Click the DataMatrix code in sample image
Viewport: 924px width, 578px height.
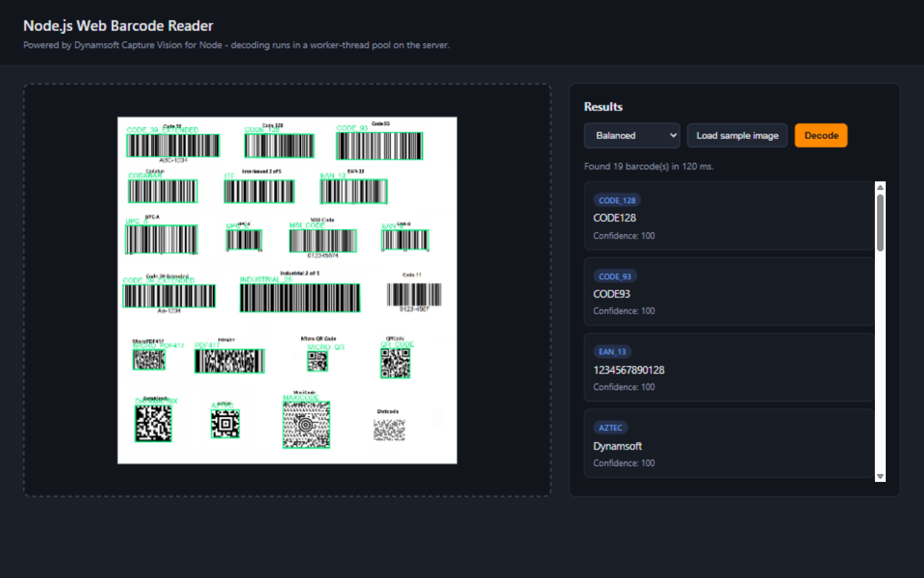click(153, 423)
